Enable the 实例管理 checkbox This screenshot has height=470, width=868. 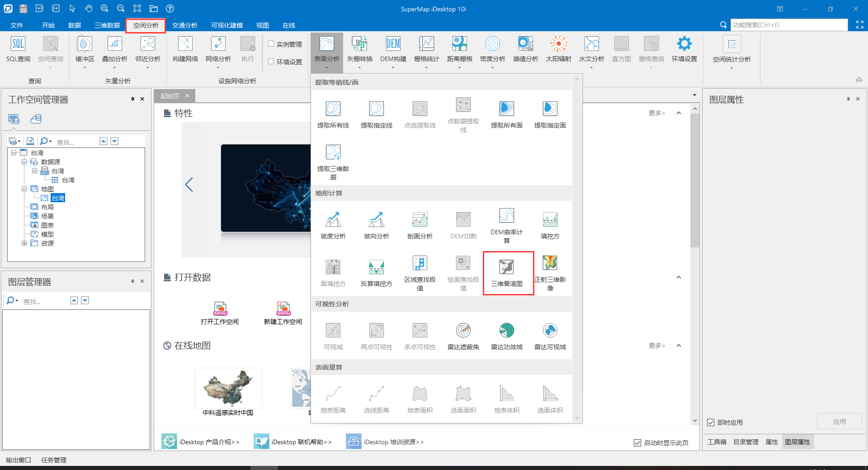tap(271, 44)
